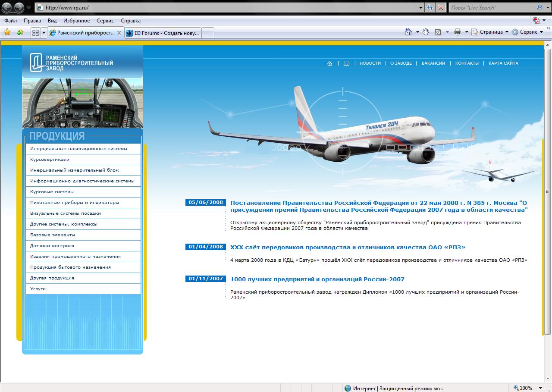This screenshot has height=392, width=552.
Task: Expand the tab list dropdown arrow
Action: coord(44,33)
